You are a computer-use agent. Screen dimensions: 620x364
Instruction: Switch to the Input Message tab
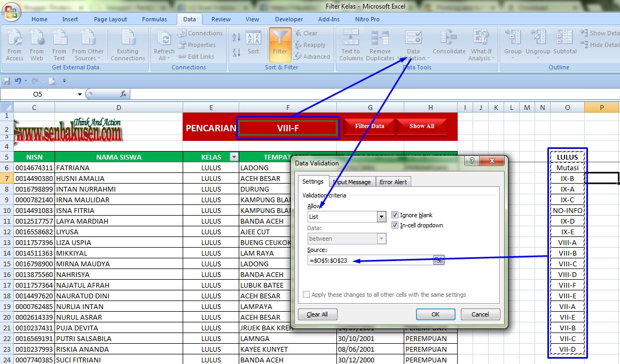point(352,181)
